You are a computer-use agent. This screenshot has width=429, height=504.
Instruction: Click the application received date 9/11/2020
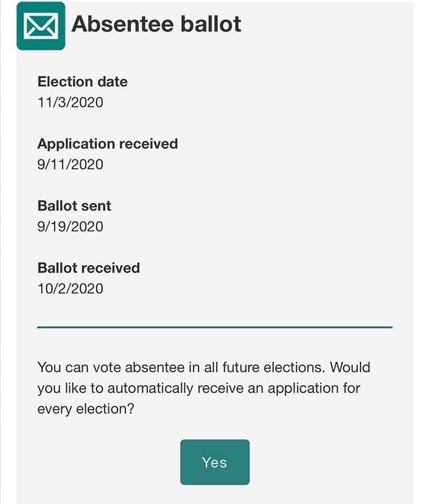70,165
